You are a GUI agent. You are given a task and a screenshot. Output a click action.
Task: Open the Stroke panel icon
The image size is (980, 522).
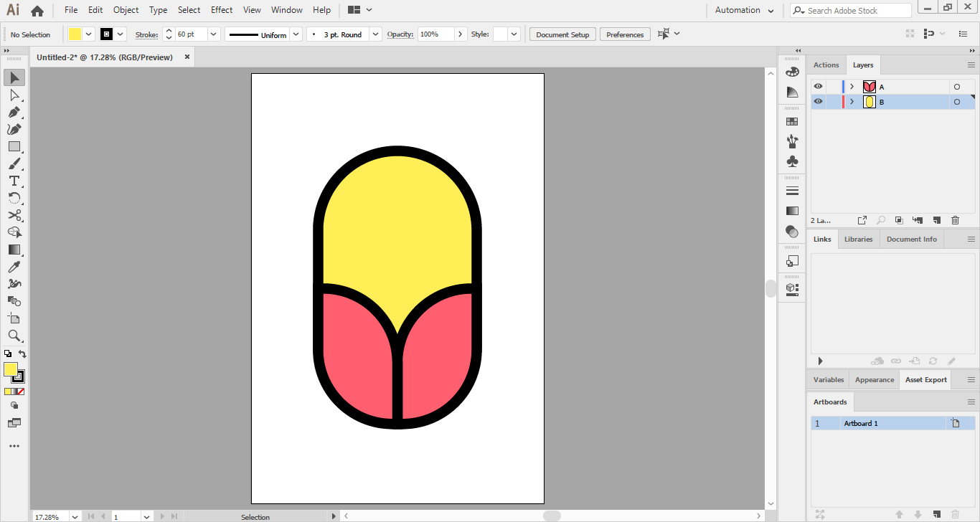pos(792,191)
